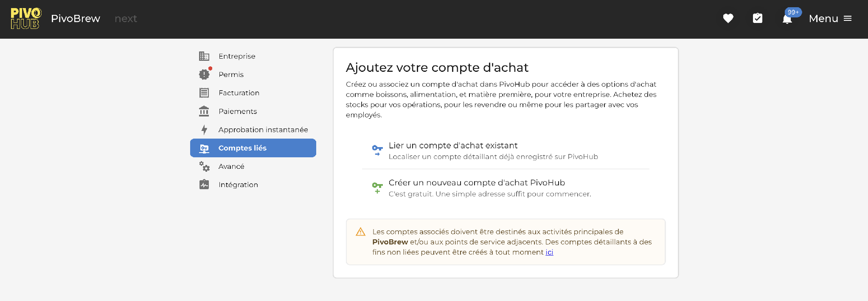Click the blue key link icon

click(x=377, y=150)
